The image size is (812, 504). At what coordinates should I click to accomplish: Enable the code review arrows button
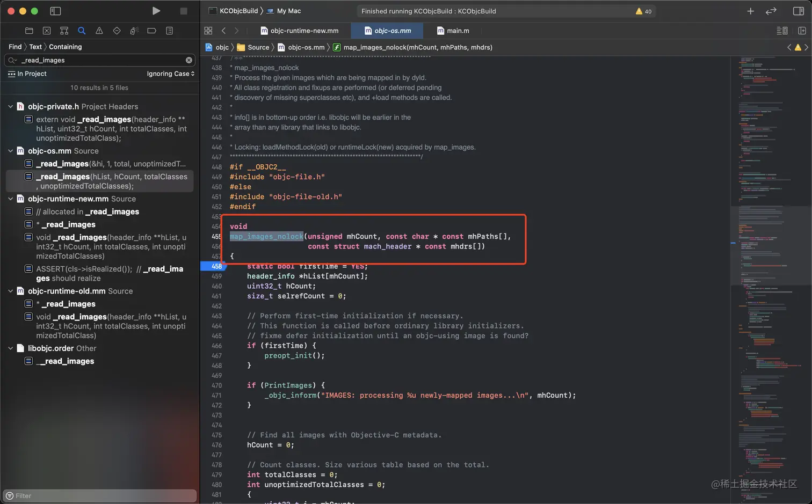(771, 11)
